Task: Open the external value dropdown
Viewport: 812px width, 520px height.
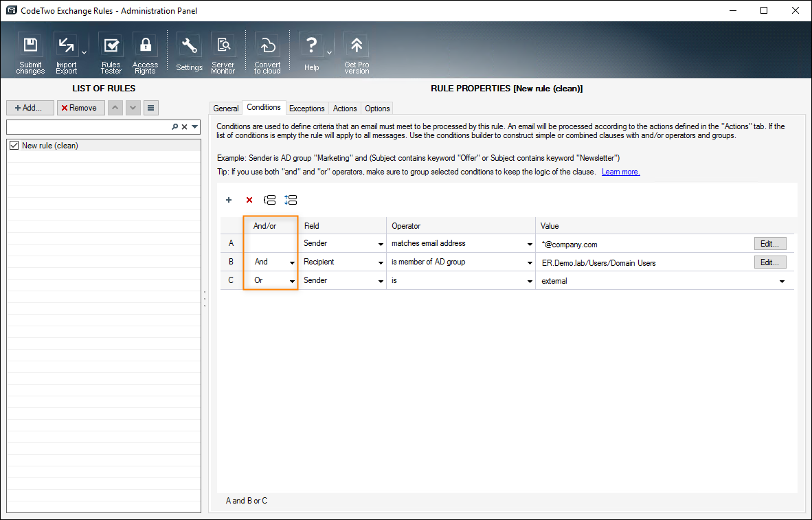Action: [x=782, y=281]
